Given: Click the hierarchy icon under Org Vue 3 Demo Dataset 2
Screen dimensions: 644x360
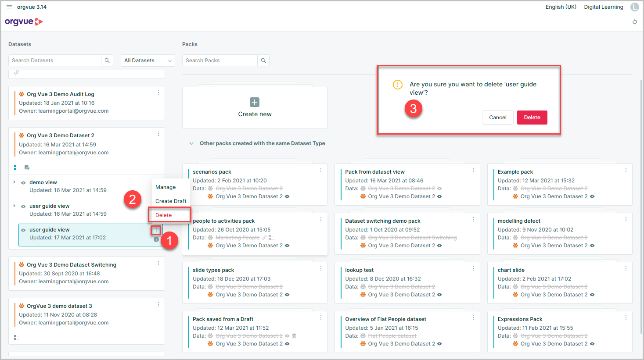Looking at the screenshot, I should (x=17, y=168).
